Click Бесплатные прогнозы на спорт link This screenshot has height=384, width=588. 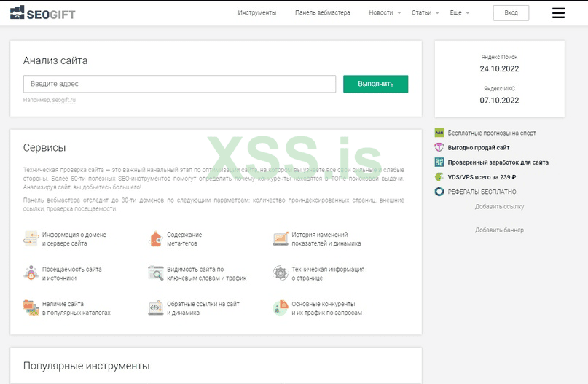coord(492,133)
